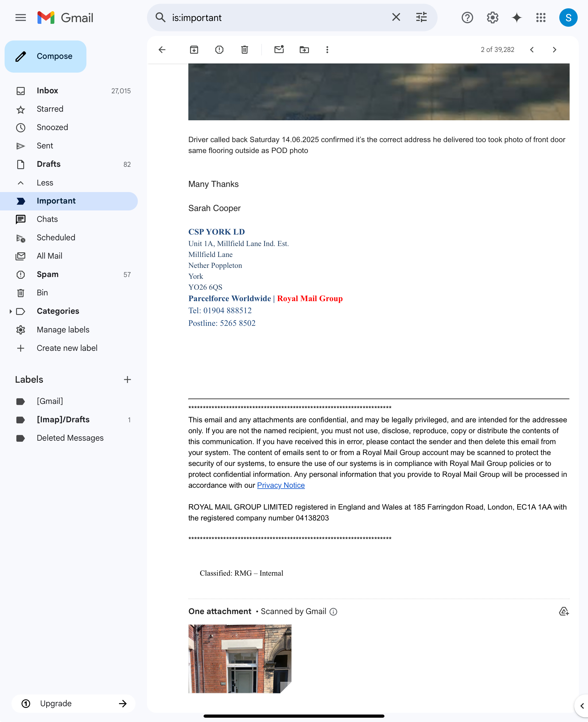Open the Deleted Messages label

[69, 438]
